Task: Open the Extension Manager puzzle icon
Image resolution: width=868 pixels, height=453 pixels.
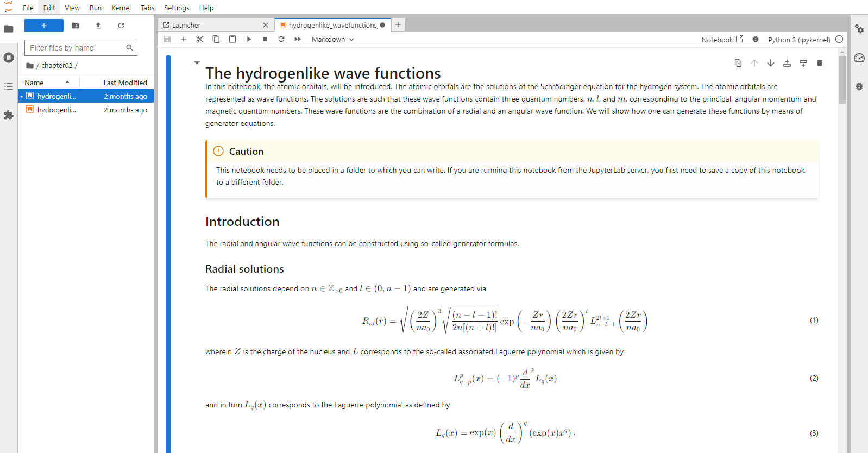Action: [x=9, y=115]
